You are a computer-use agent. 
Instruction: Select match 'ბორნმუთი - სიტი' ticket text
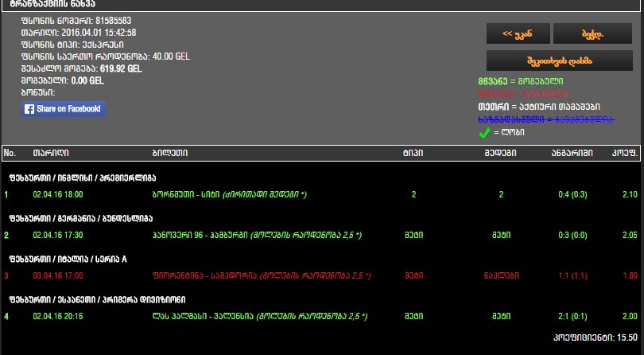click(229, 194)
